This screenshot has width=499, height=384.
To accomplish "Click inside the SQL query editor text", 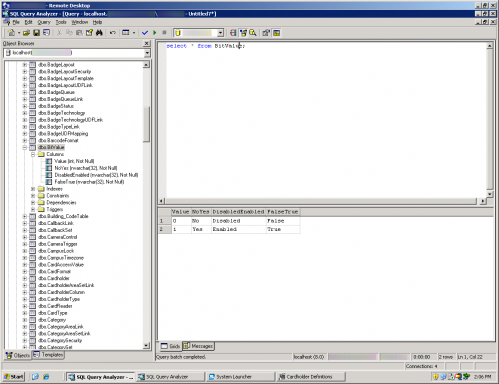I will pyautogui.click(x=206, y=46).
